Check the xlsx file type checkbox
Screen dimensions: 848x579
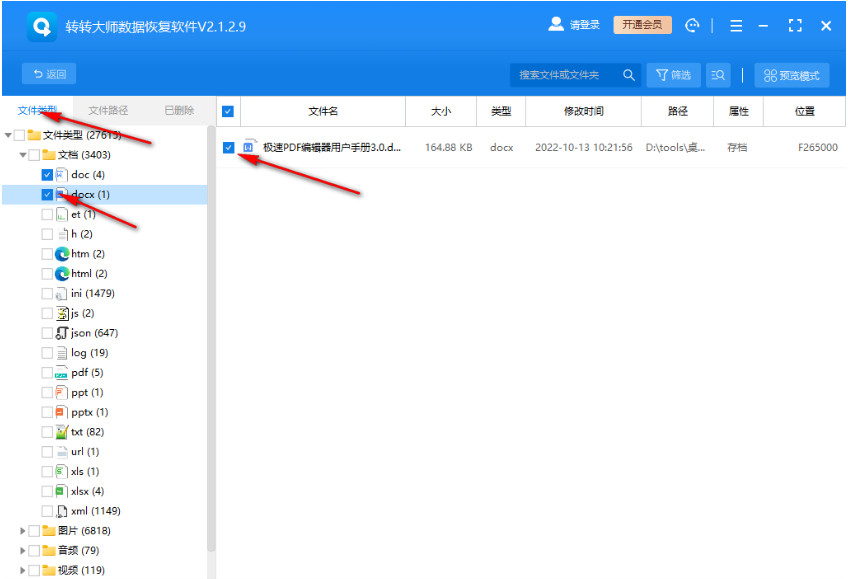(x=47, y=491)
